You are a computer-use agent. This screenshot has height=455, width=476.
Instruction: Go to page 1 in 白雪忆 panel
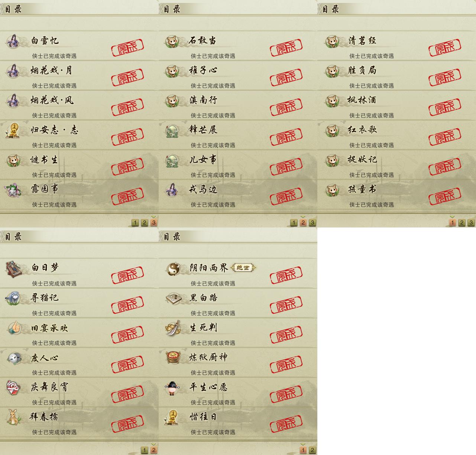(x=135, y=223)
